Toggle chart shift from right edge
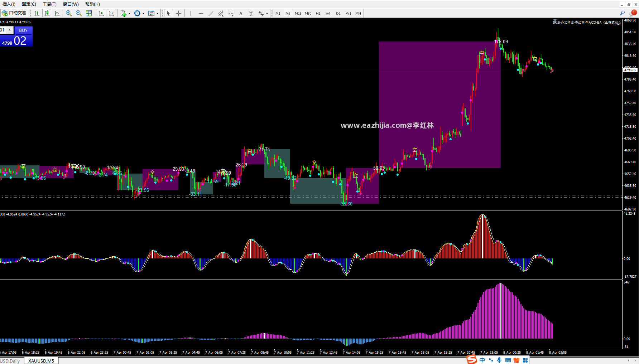This screenshot has height=364, width=639. click(x=111, y=13)
